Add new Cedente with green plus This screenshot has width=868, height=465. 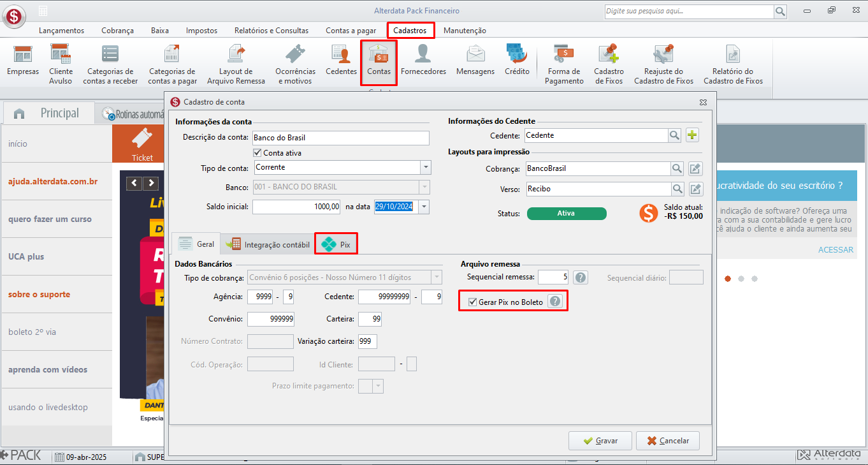point(693,135)
